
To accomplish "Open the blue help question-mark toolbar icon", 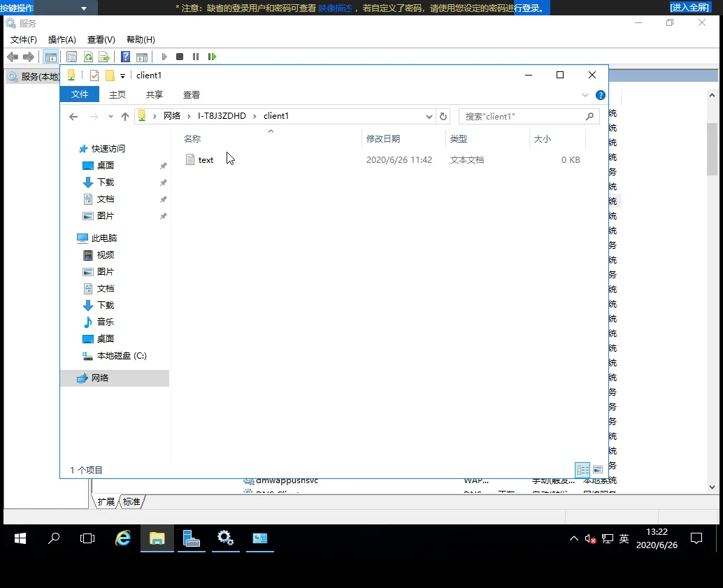I will (126, 57).
